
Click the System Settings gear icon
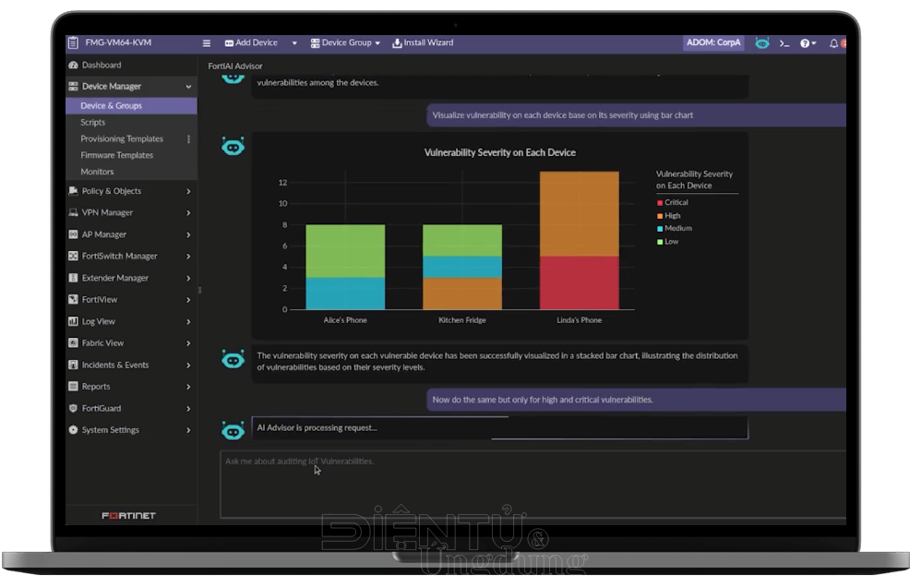(73, 430)
